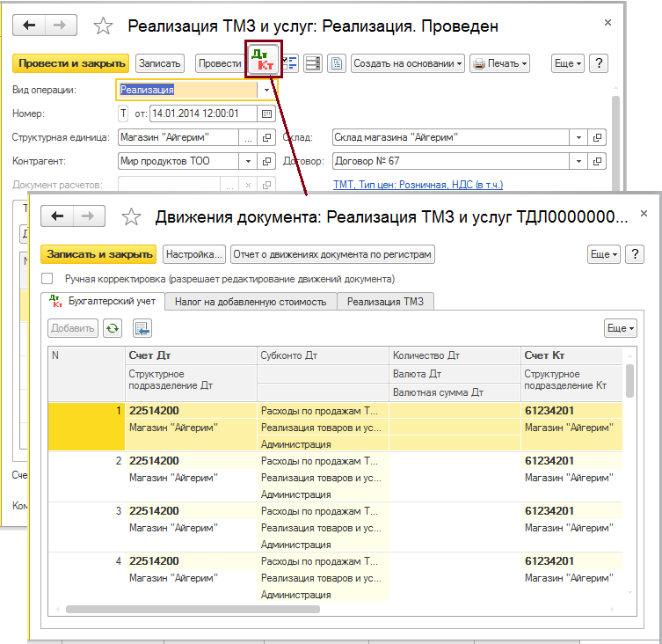Screen dimensions: 662x644
Task: Click the refresh icon next to Добавить
Action: click(x=113, y=328)
